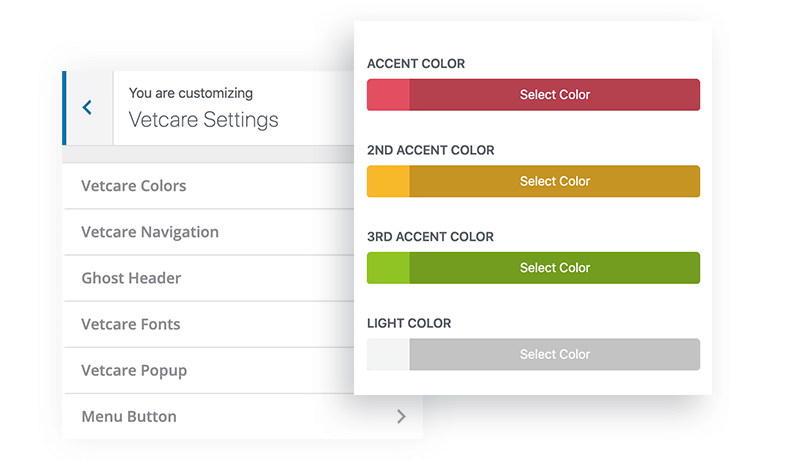Click Select Color for Light Color
Image resolution: width=800 pixels, height=460 pixels.
555,354
